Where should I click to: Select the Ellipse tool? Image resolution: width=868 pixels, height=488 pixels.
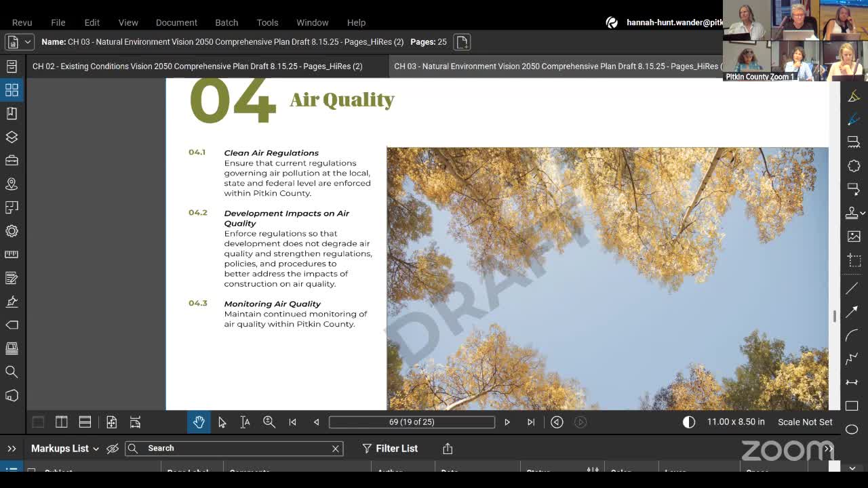tap(852, 429)
